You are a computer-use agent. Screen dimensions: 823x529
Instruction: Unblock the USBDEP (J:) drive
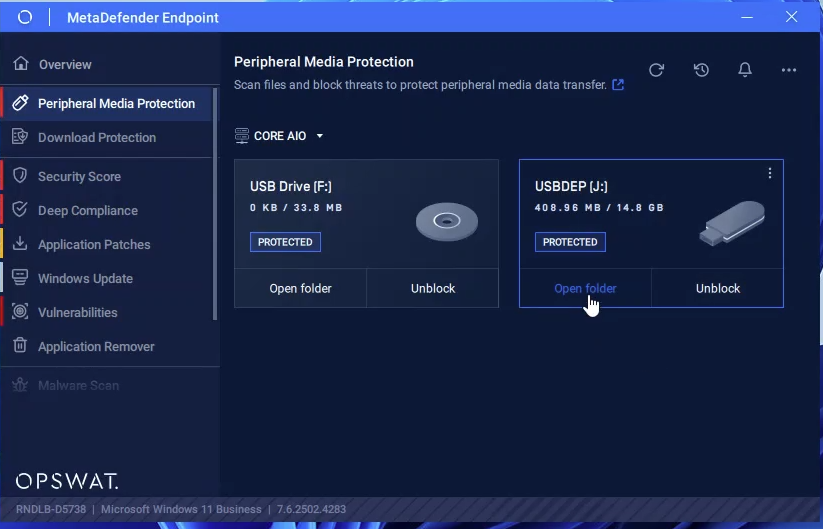[718, 288]
